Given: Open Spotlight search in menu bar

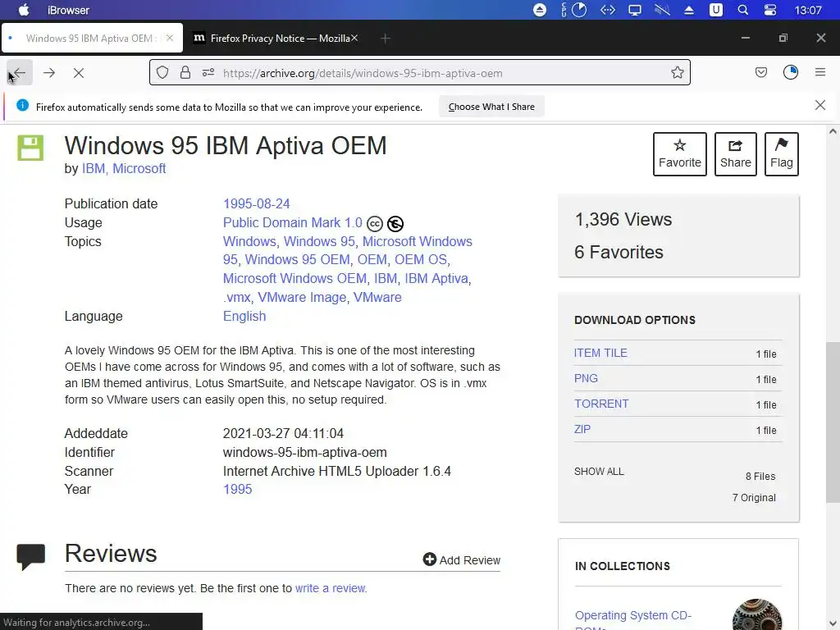Looking at the screenshot, I should coord(742,10).
